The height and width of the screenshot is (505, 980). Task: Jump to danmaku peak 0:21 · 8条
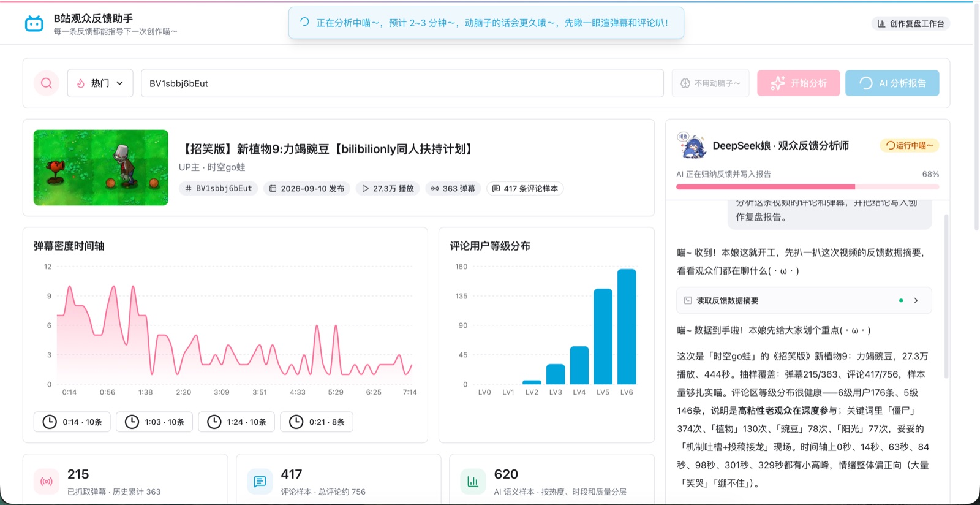317,422
